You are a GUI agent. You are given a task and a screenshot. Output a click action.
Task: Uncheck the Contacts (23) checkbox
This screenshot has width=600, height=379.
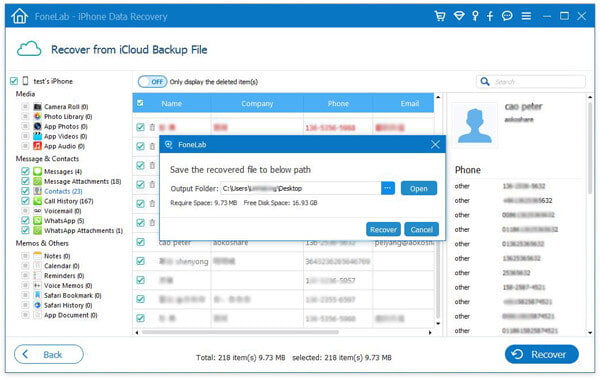[25, 191]
